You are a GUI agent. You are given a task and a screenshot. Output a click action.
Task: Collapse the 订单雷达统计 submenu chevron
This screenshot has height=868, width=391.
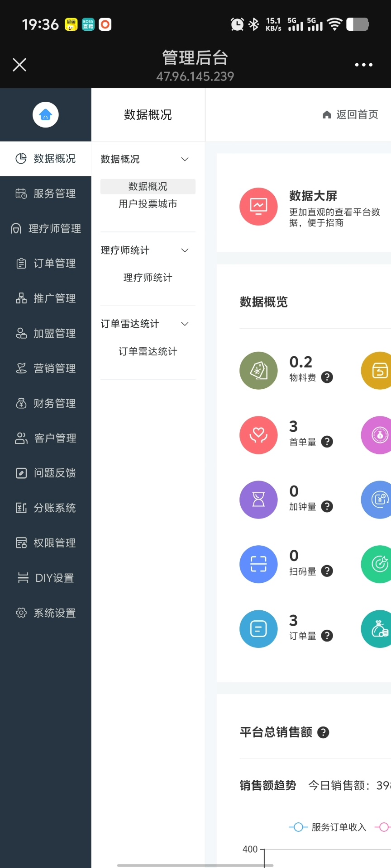(185, 324)
